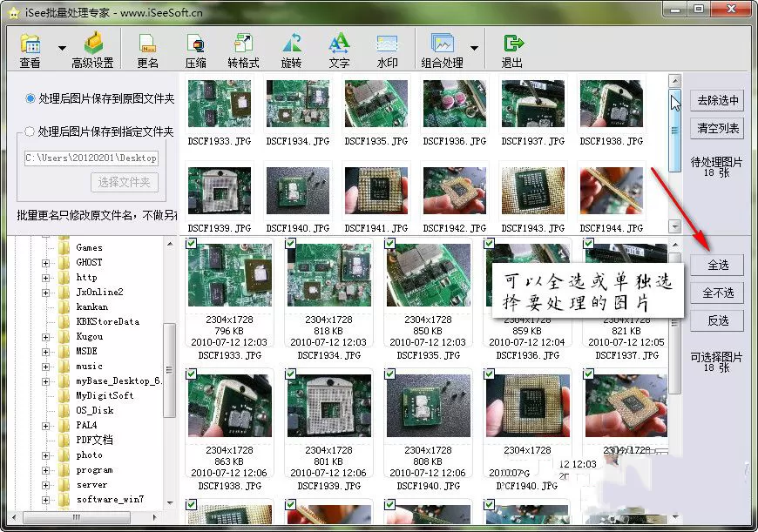Expand the MSDE folder node
This screenshot has width=758, height=532.
(x=45, y=352)
